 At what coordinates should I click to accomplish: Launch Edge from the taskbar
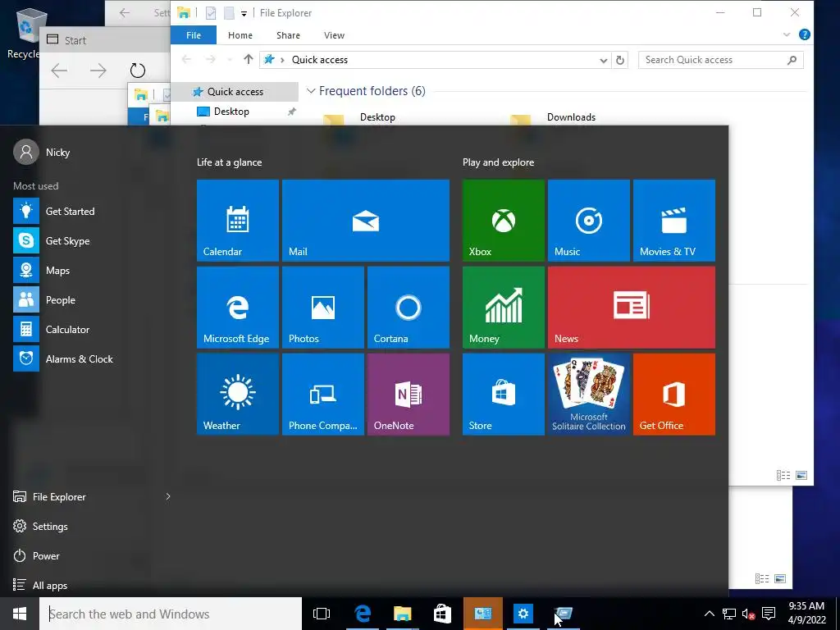coord(363,614)
